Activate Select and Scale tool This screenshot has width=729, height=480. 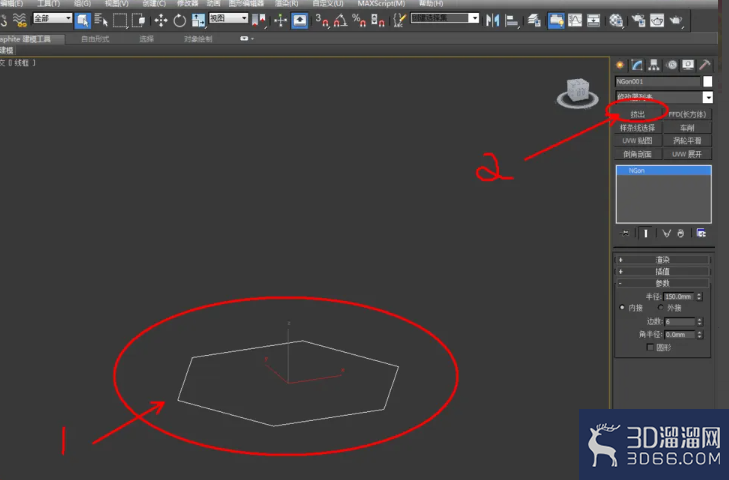pyautogui.click(x=199, y=20)
